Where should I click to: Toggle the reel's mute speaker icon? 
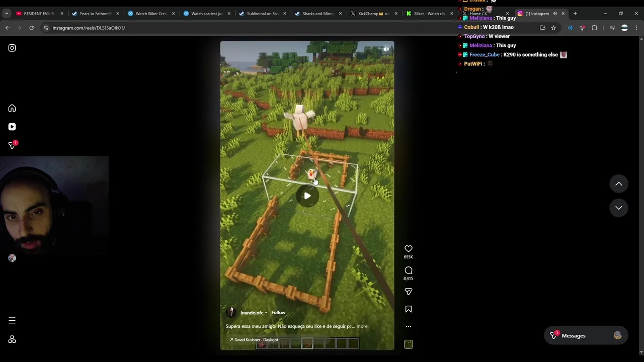point(386,49)
